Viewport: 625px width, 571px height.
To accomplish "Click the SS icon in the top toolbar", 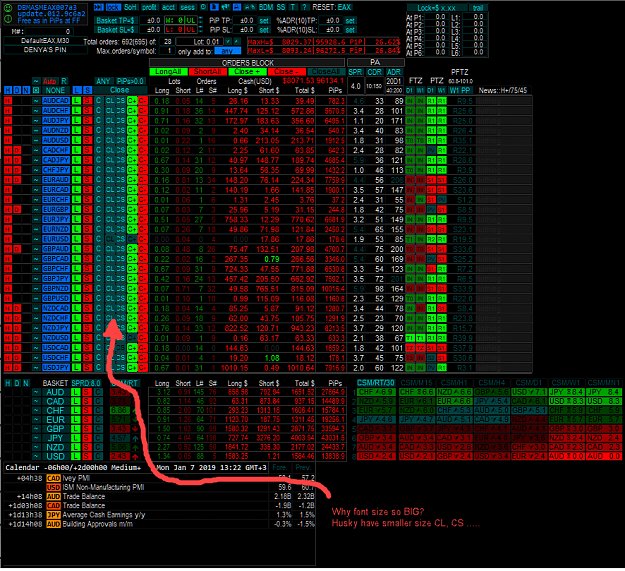I will 281,7.
